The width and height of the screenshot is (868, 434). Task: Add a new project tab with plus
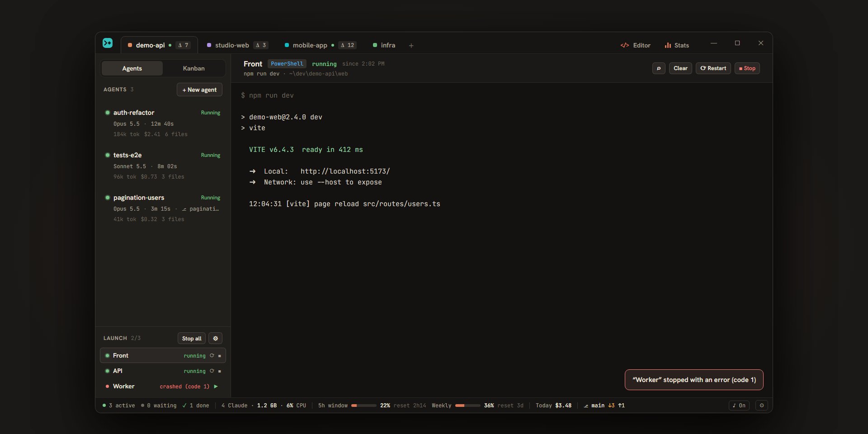[411, 46]
